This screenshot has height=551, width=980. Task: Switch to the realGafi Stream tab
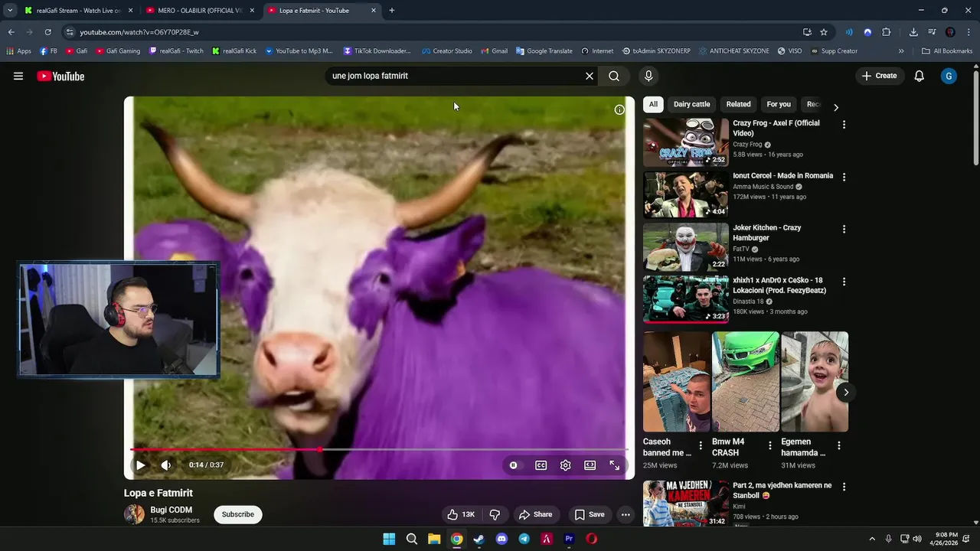pyautogui.click(x=79, y=11)
